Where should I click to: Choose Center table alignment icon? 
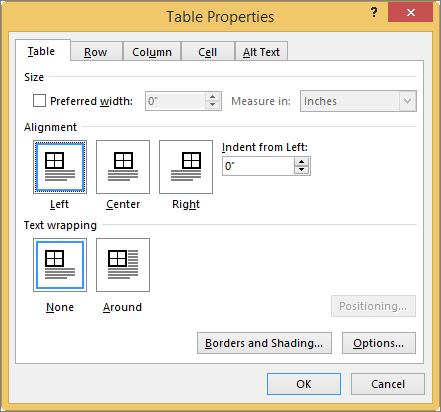point(123,167)
